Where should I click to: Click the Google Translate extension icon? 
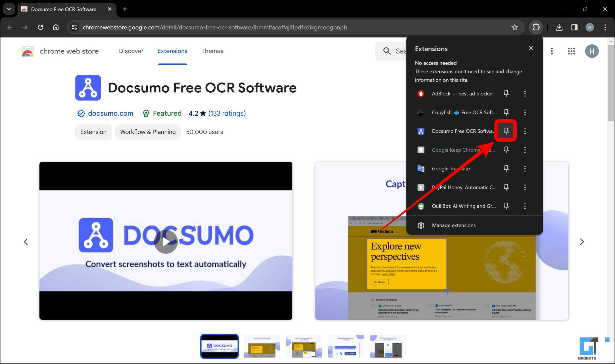pos(420,169)
